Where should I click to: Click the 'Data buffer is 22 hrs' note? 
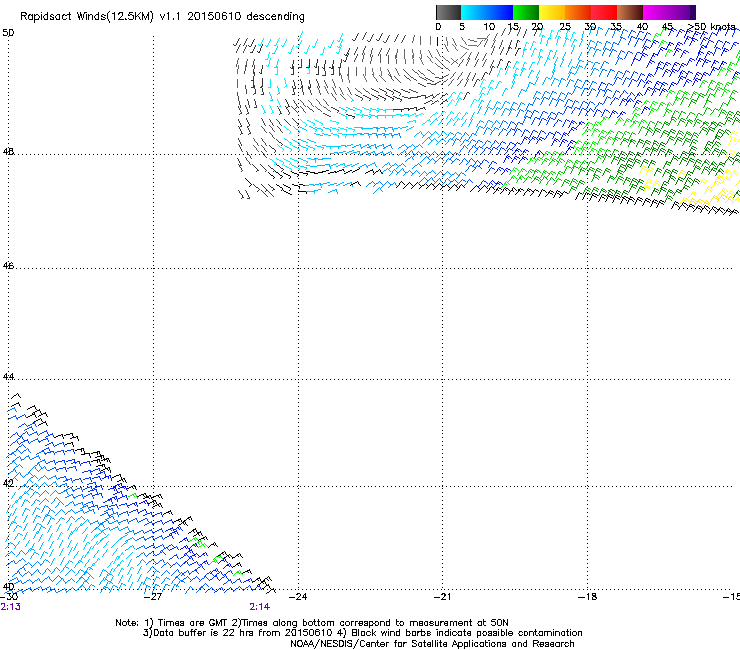(x=362, y=633)
